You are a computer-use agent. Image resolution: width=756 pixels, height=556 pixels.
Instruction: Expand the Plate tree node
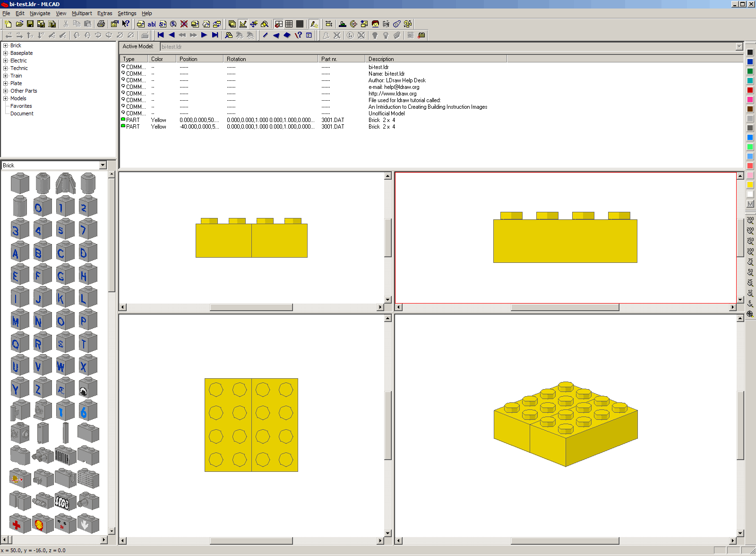point(6,83)
